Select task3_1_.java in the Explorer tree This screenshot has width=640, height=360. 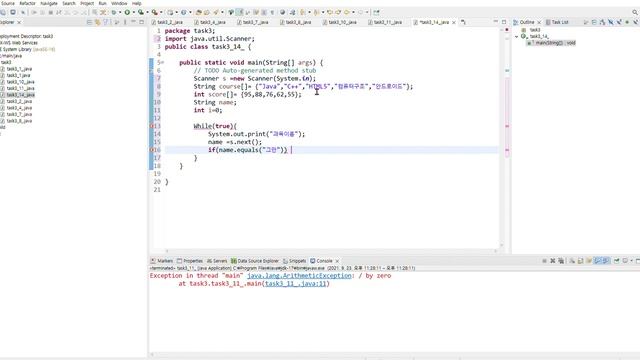19,69
